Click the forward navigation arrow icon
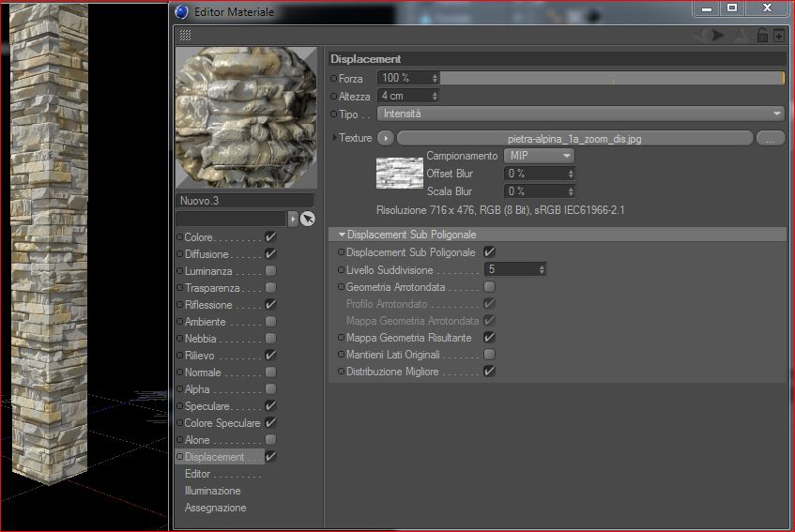Viewport: 795px width, 532px height. point(717,36)
